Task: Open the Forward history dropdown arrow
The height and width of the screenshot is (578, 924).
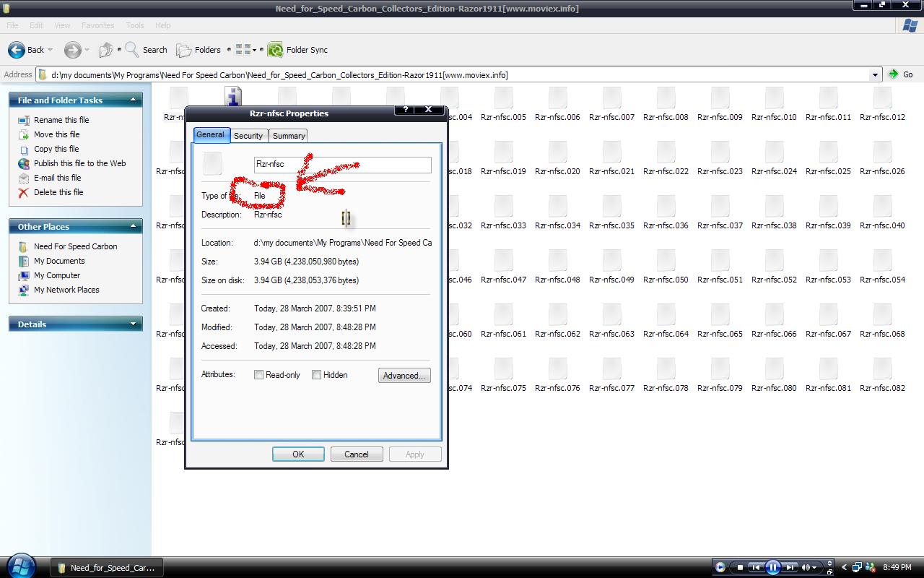Action: (87, 50)
